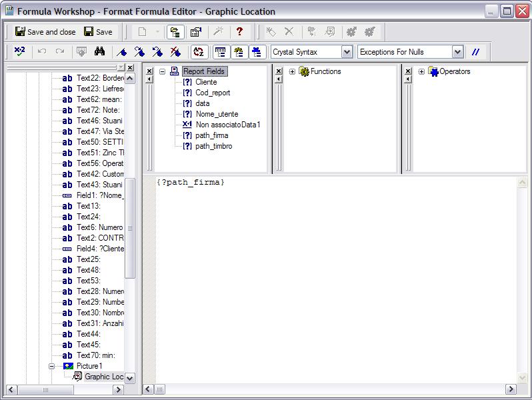The height and width of the screenshot is (400, 532).
Task: Open the formula properties icon
Action: [196, 32]
